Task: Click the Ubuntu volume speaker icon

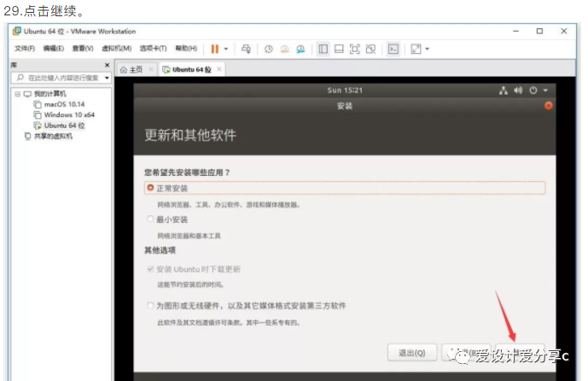Action: click(x=518, y=91)
